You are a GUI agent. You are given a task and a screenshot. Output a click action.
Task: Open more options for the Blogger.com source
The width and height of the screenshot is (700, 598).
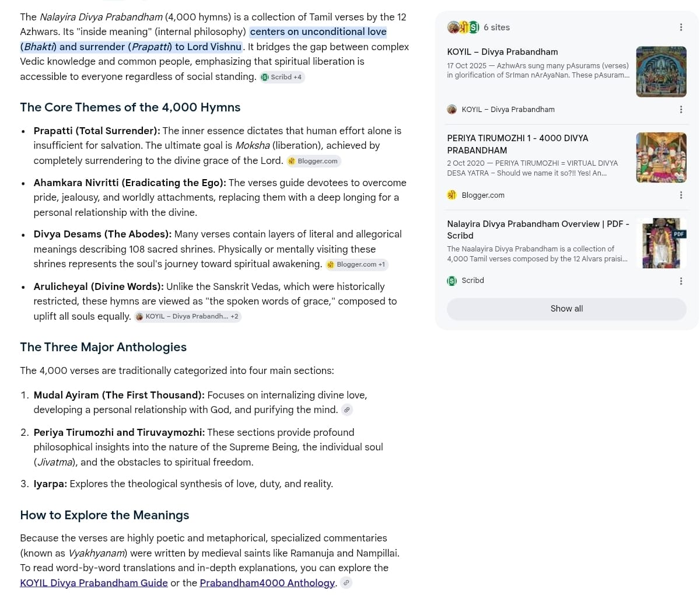[681, 195]
